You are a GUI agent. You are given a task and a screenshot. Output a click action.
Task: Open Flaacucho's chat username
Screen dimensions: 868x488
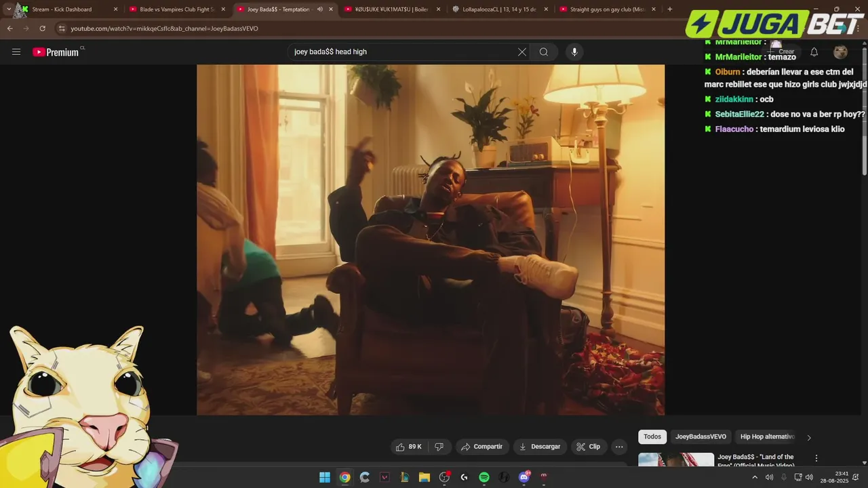pyautogui.click(x=734, y=129)
